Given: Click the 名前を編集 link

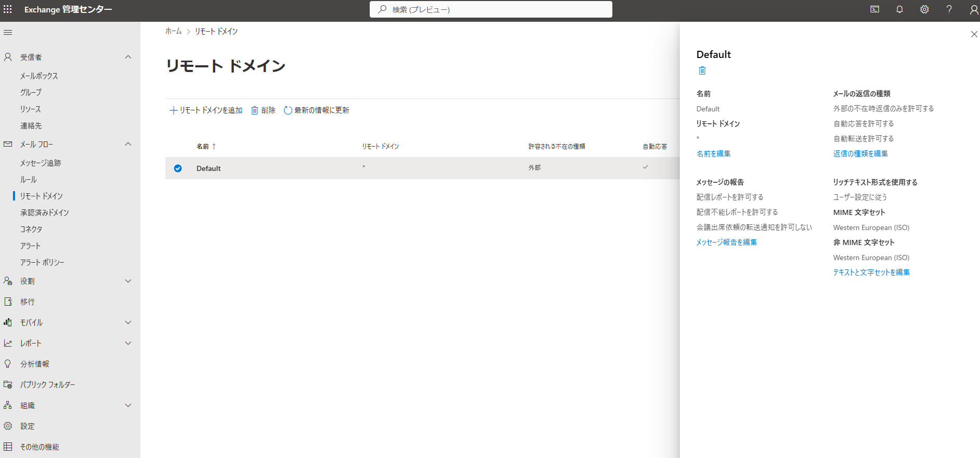Looking at the screenshot, I should tap(713, 153).
